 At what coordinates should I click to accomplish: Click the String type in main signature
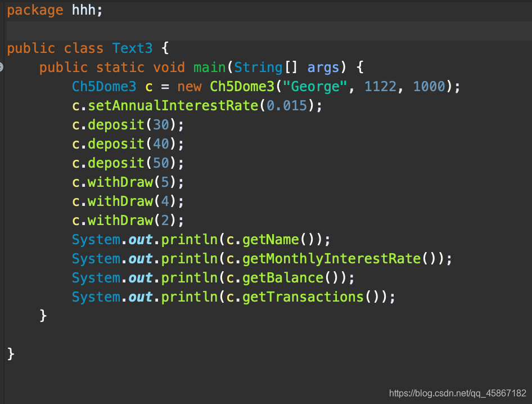[x=258, y=68]
